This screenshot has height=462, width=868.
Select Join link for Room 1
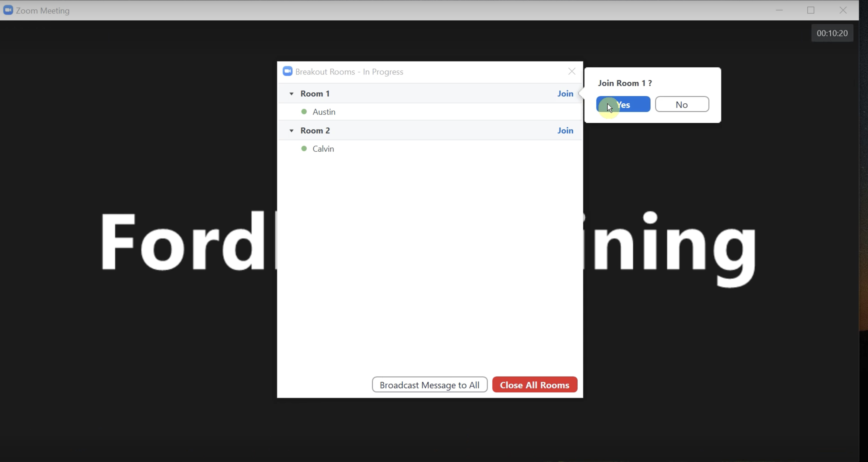pos(565,93)
